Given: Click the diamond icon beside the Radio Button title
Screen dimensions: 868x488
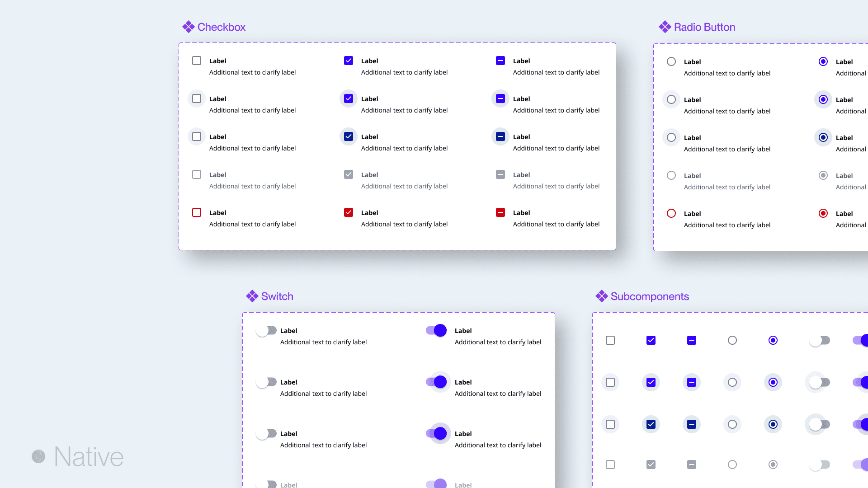Looking at the screenshot, I should click(665, 27).
